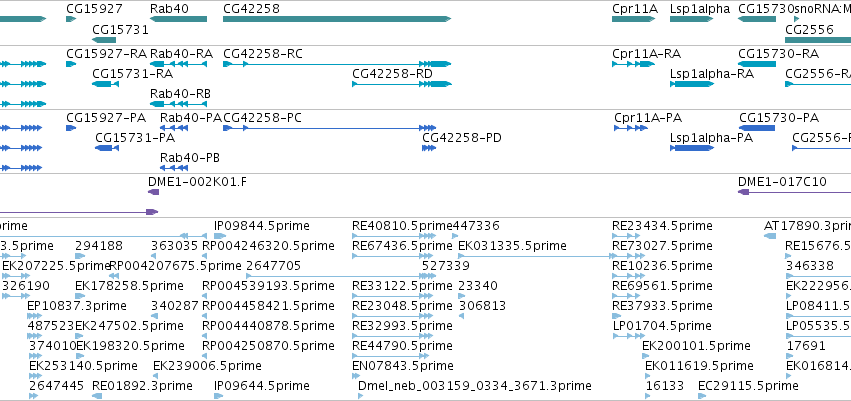Image resolution: width=851 pixels, height=401 pixels.
Task: Click the Cpr11A gene label
Action: click(x=634, y=9)
